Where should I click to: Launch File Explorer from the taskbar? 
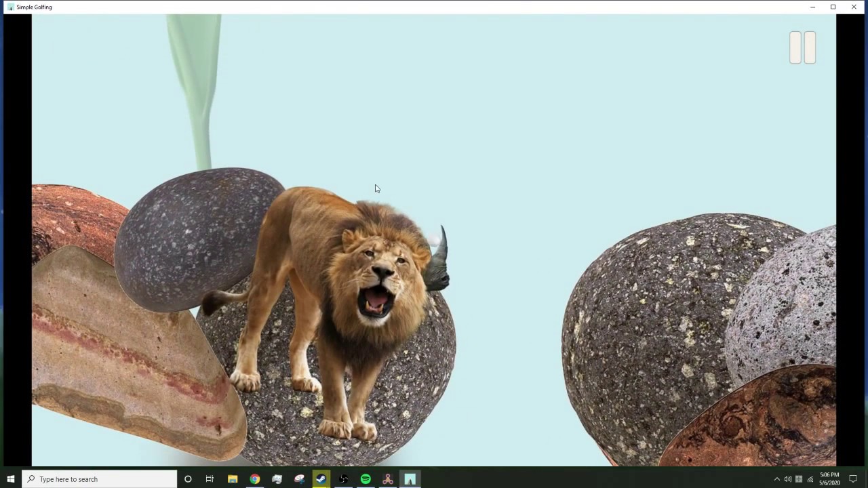(233, 479)
